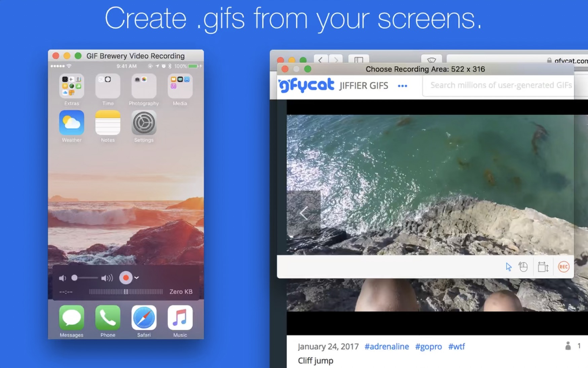This screenshot has width=588, height=368.
Task: Close the Choose Recording Area window
Action: 285,69
